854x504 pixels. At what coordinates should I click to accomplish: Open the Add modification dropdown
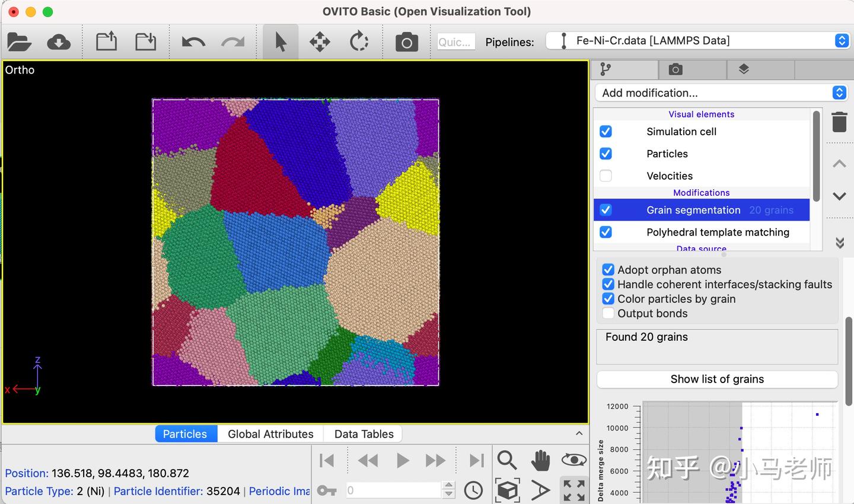[x=721, y=92]
